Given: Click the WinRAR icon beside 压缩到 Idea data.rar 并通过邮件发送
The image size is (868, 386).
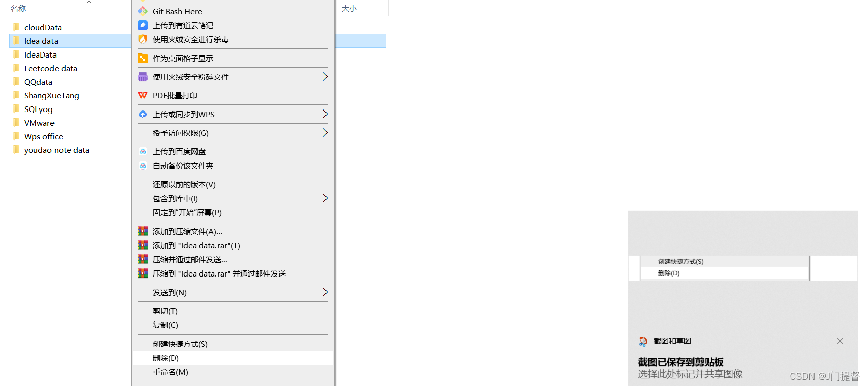Looking at the screenshot, I should coord(143,273).
